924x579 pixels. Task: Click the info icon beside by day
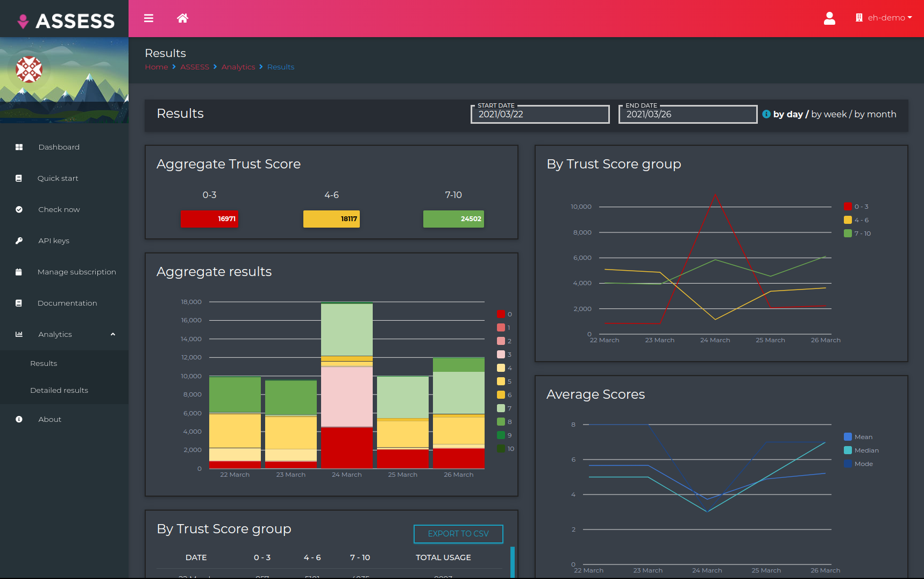click(766, 114)
